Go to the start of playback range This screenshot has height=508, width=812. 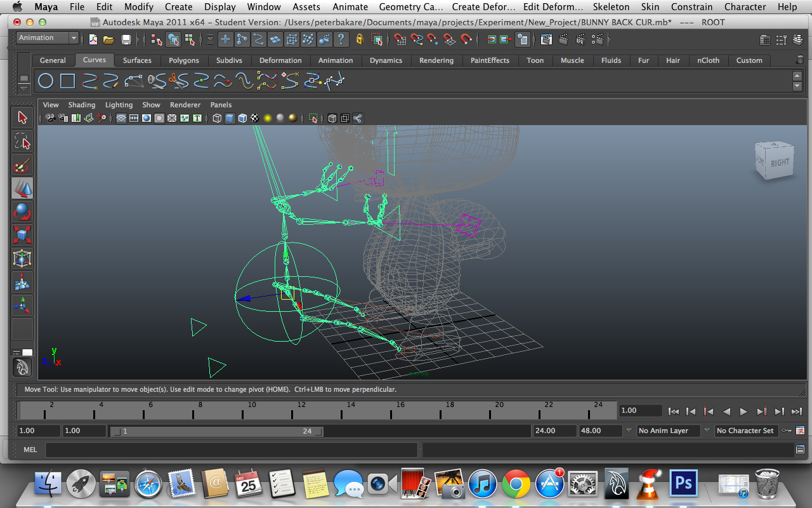click(674, 411)
